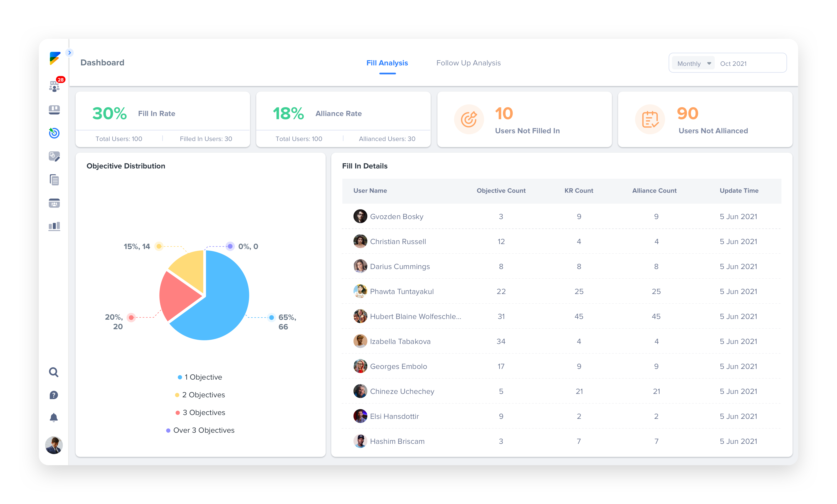837x504 pixels.
Task: Switch to Follow Up Analysis tab
Action: [x=468, y=63]
